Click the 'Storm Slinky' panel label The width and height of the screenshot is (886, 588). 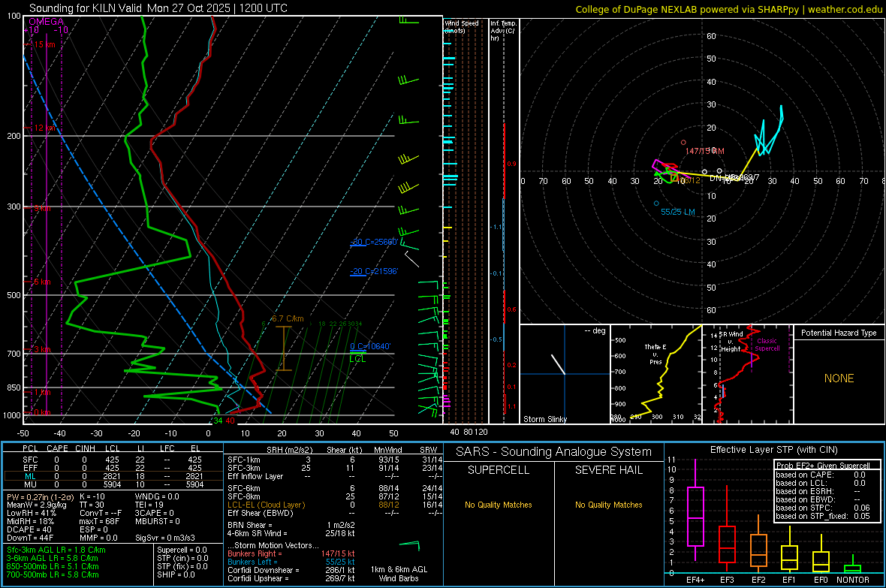[x=544, y=419]
